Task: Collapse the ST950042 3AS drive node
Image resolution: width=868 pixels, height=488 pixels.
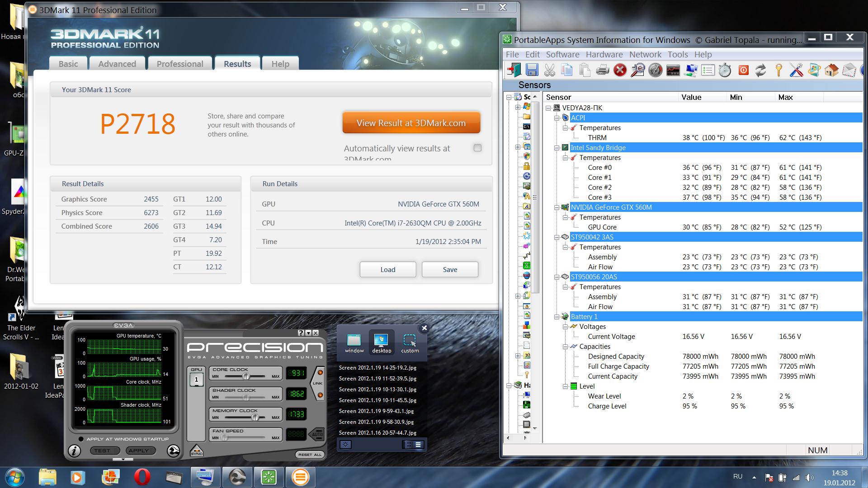Action: point(557,237)
